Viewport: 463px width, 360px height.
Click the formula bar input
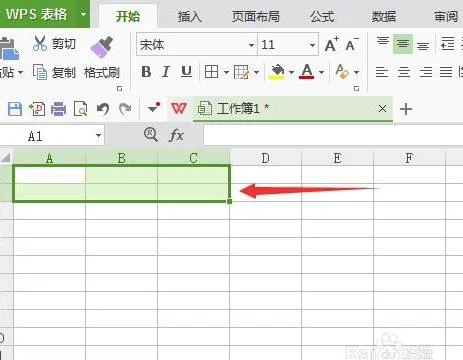coord(333,136)
